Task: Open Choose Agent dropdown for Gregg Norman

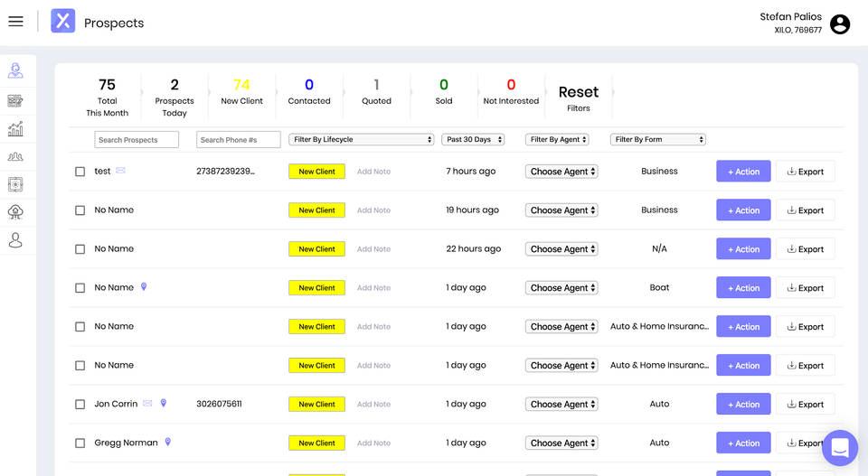Action: [561, 443]
